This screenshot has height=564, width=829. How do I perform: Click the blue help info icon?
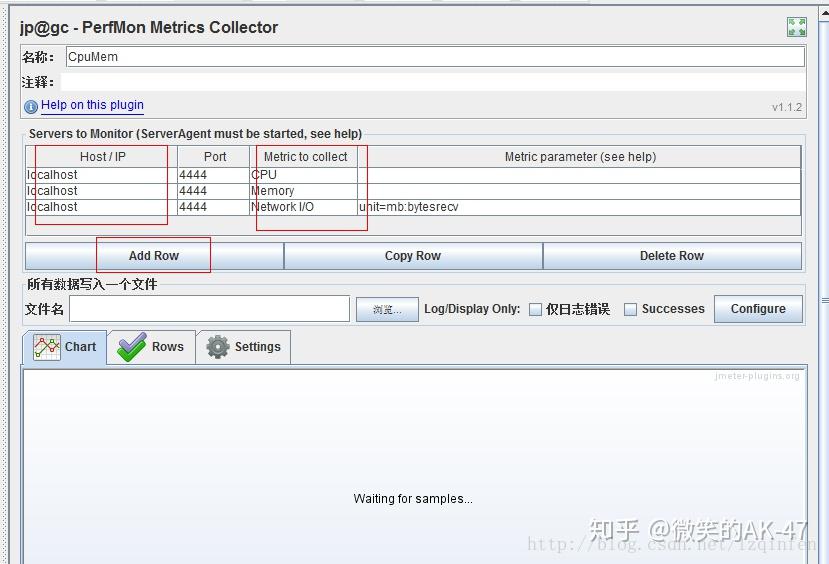click(31, 107)
